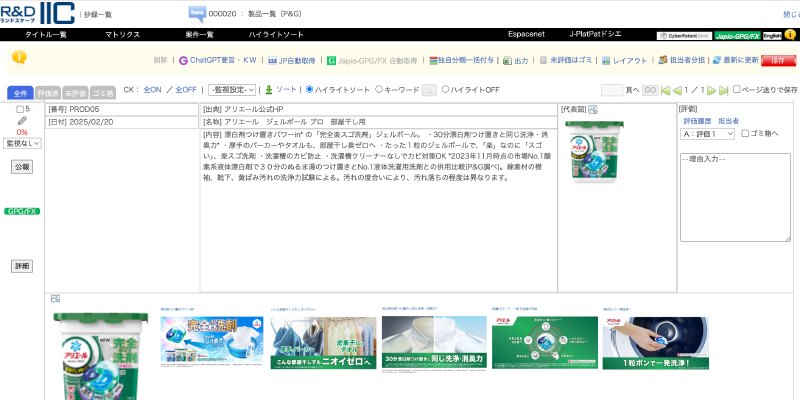The height and width of the screenshot is (400, 800).
Task: Open Japio-GPG/FX green button
Action: point(737,36)
